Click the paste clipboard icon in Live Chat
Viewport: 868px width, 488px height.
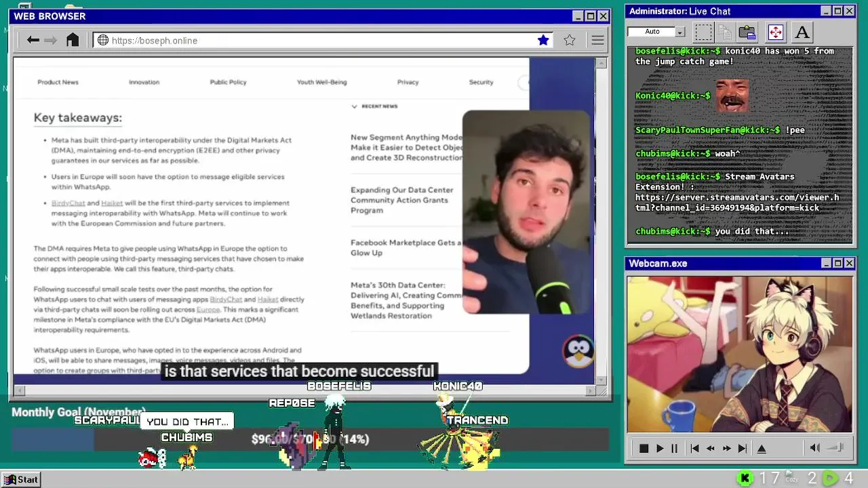[747, 32]
